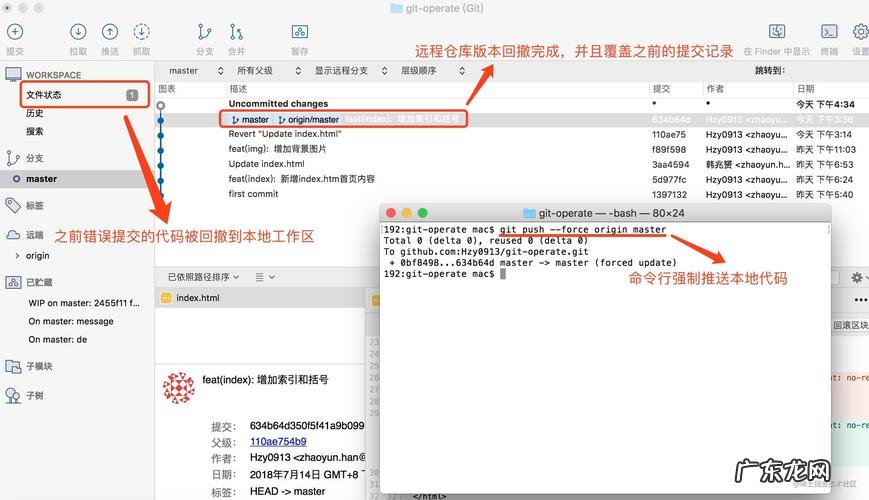Click the 提交 column header

pos(662,89)
